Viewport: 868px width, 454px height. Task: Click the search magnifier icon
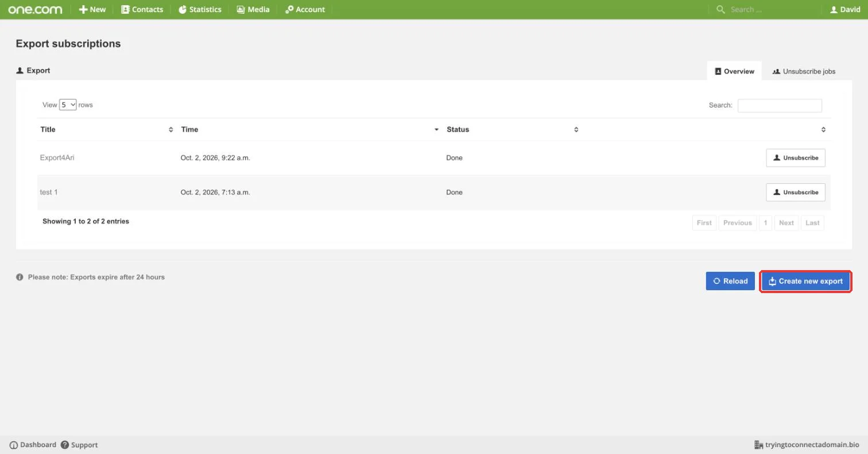720,9
